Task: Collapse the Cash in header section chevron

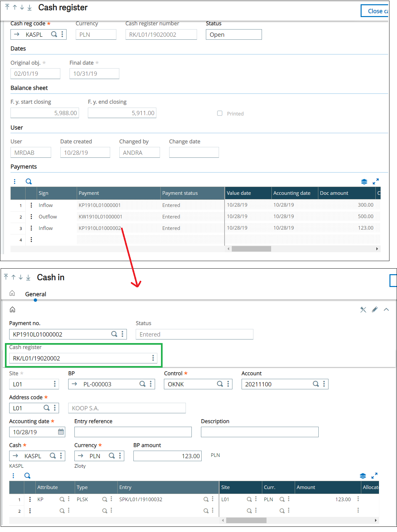Action: (386, 309)
